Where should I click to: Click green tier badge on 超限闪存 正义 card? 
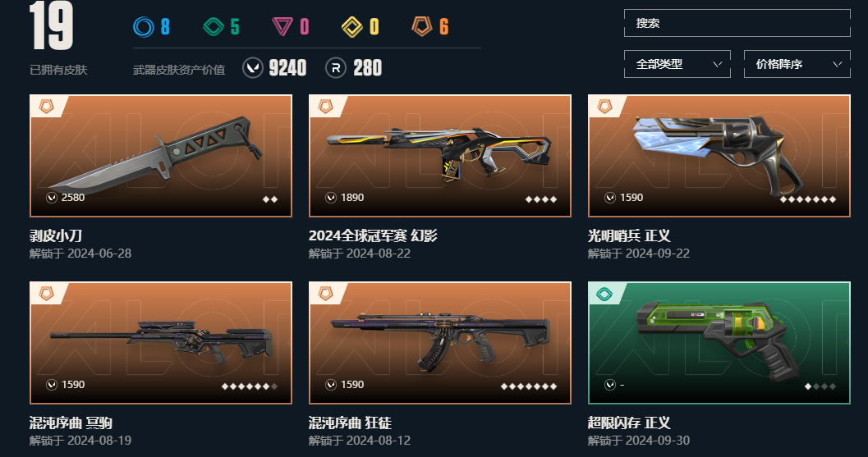(604, 294)
